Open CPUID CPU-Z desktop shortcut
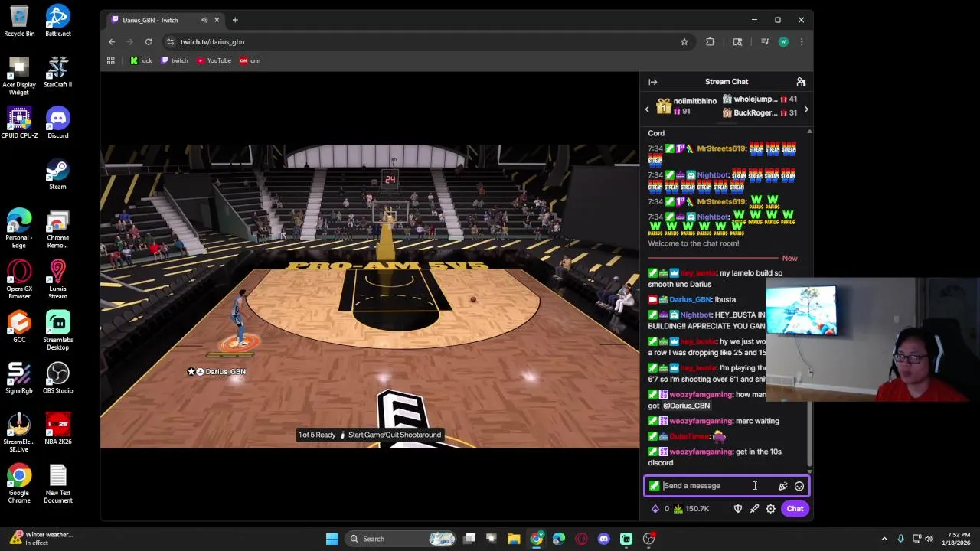980x551 pixels. 19,122
